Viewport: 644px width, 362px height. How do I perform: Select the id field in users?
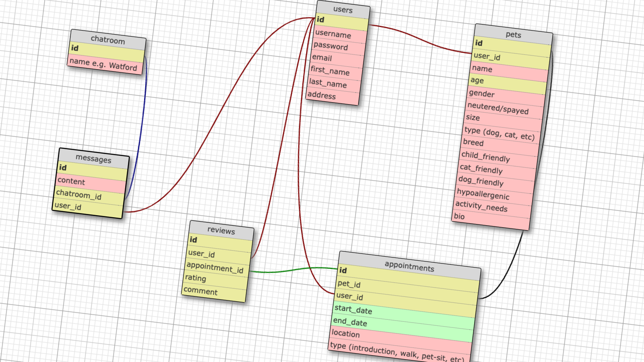pos(319,19)
